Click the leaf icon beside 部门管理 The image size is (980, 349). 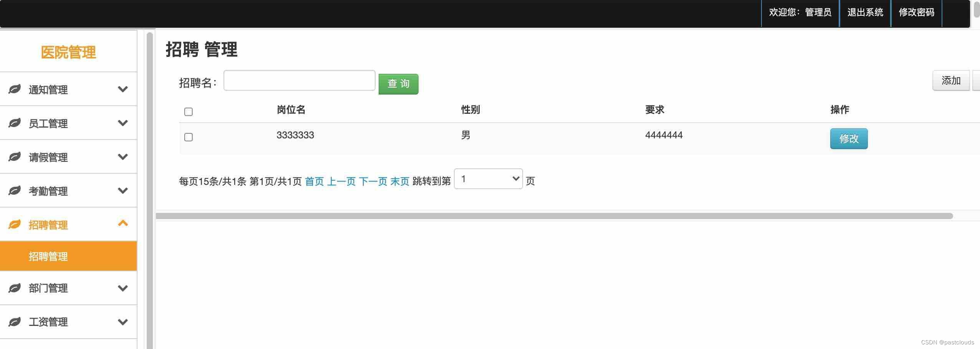(15, 288)
